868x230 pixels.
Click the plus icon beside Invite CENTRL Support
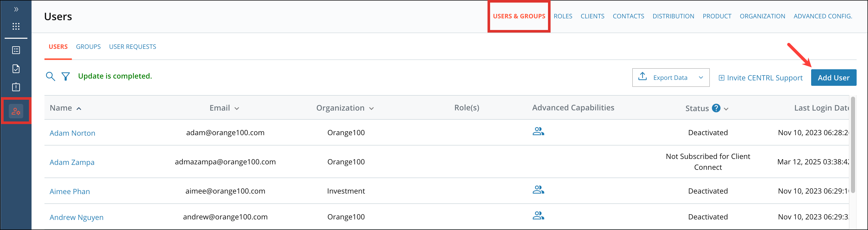click(x=721, y=78)
